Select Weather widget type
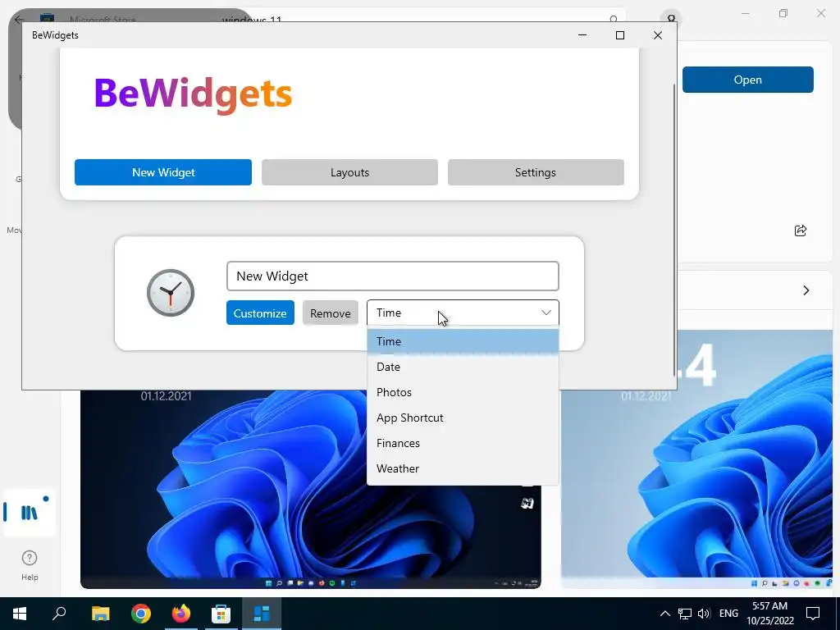The image size is (840, 630). [463, 468]
